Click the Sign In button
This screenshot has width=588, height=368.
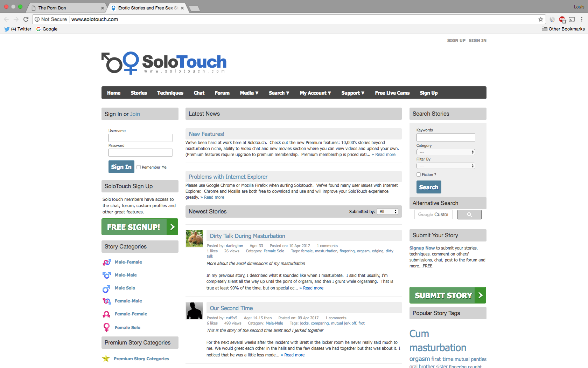point(121,167)
